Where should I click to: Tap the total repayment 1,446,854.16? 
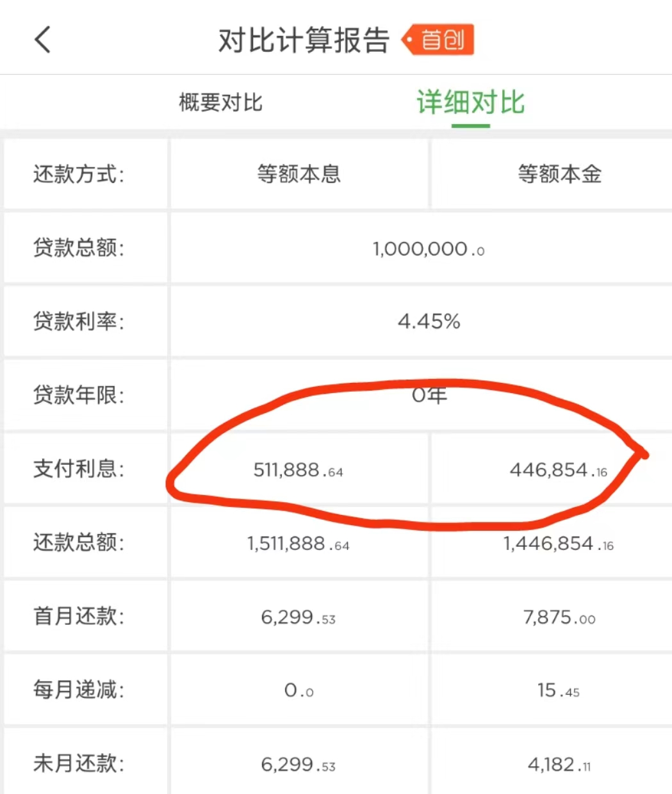[x=559, y=544]
